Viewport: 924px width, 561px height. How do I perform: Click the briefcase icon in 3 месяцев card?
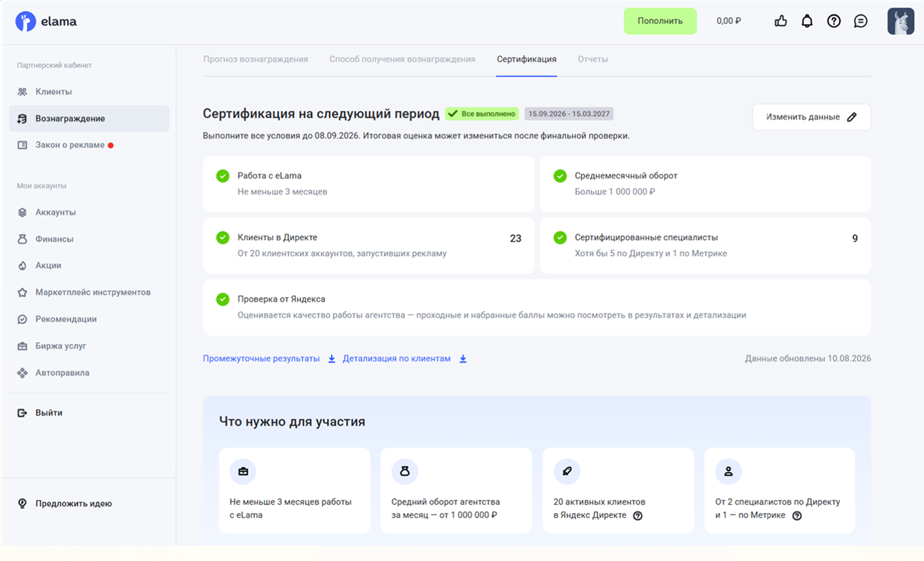tap(243, 471)
